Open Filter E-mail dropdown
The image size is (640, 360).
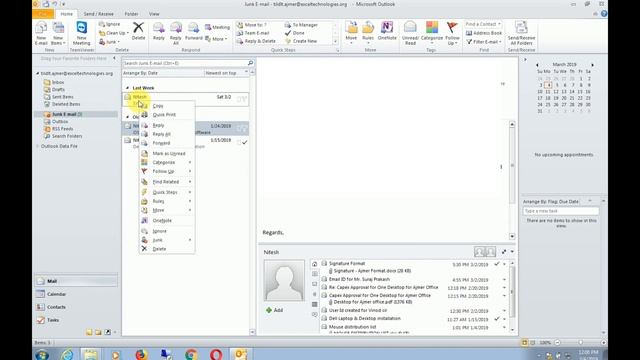484,42
